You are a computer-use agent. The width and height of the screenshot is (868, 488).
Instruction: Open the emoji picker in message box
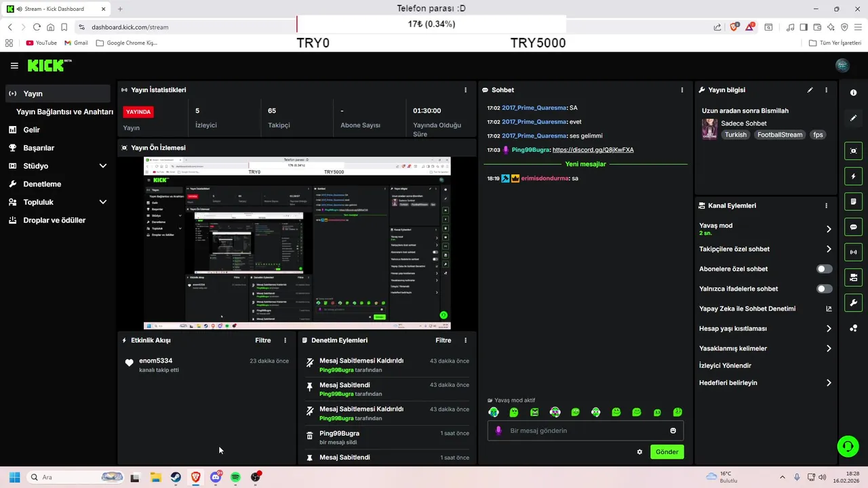click(673, 430)
